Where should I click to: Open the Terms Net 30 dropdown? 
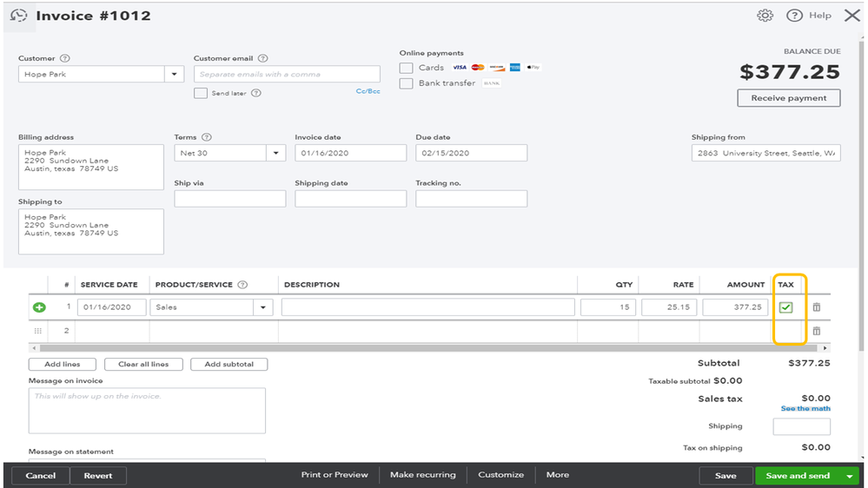(x=275, y=154)
